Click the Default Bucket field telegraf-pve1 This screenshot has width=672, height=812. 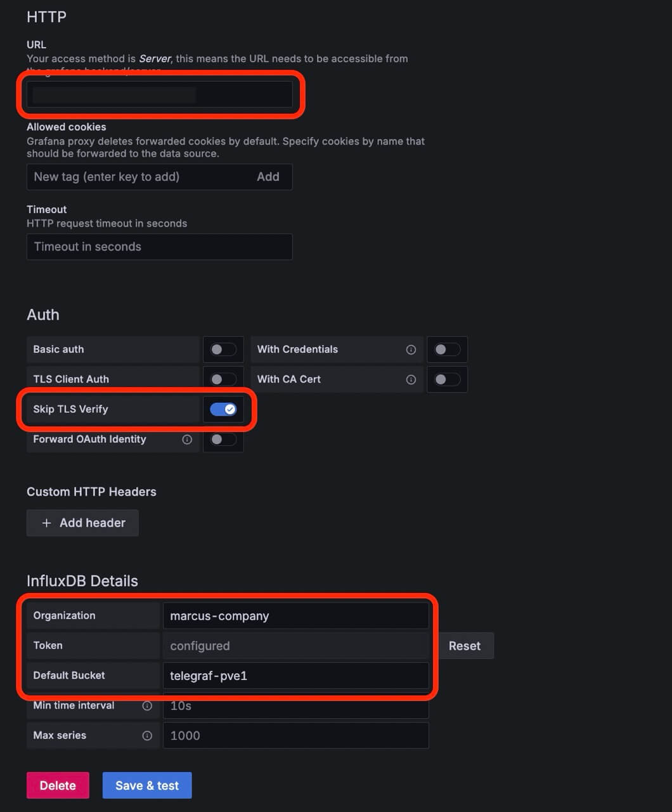(x=296, y=676)
